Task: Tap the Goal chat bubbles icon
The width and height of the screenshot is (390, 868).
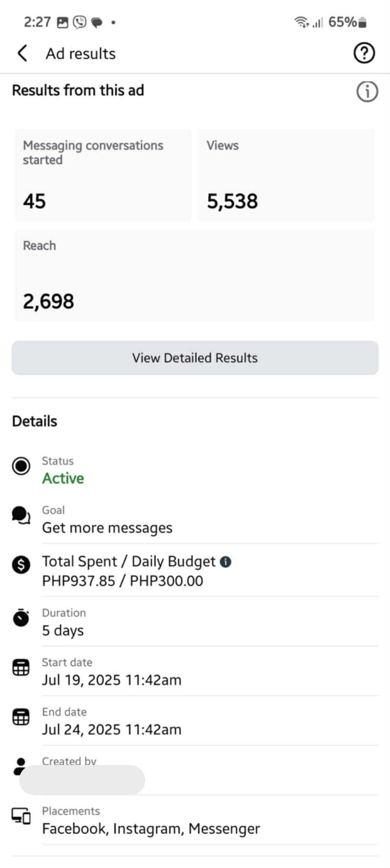Action: [x=21, y=515]
